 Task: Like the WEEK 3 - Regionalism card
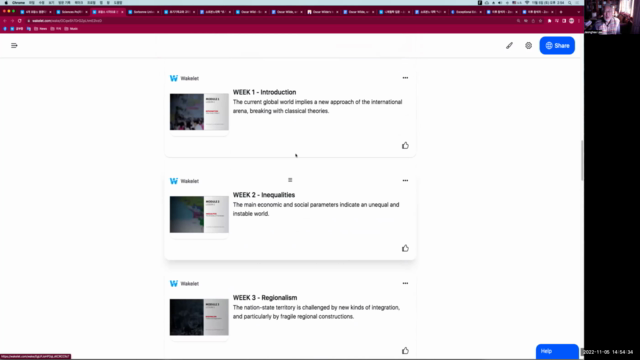tap(405, 351)
